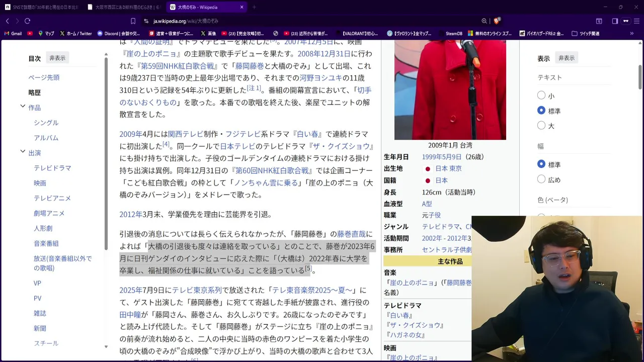Jump to アルバム in contents

tap(46, 138)
